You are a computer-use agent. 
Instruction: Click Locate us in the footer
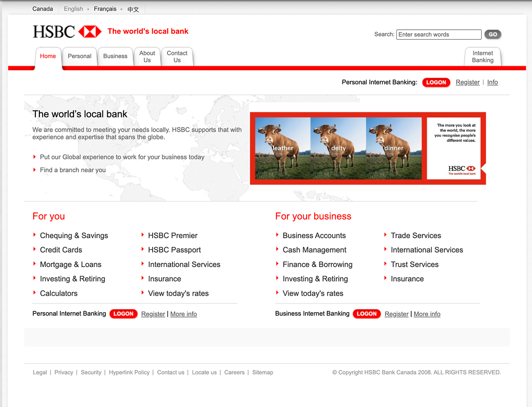tap(204, 372)
